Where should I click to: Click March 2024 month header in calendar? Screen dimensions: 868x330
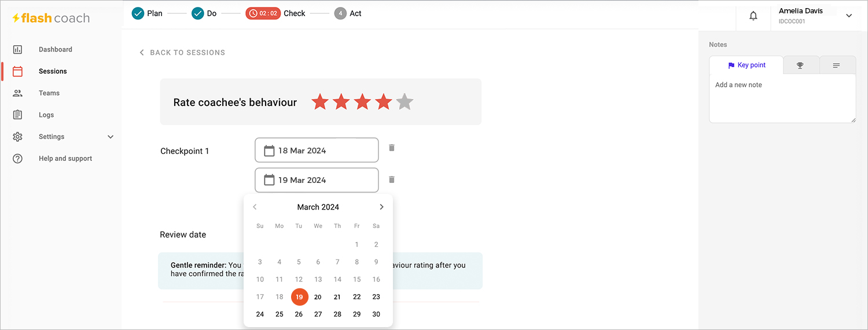(x=318, y=207)
